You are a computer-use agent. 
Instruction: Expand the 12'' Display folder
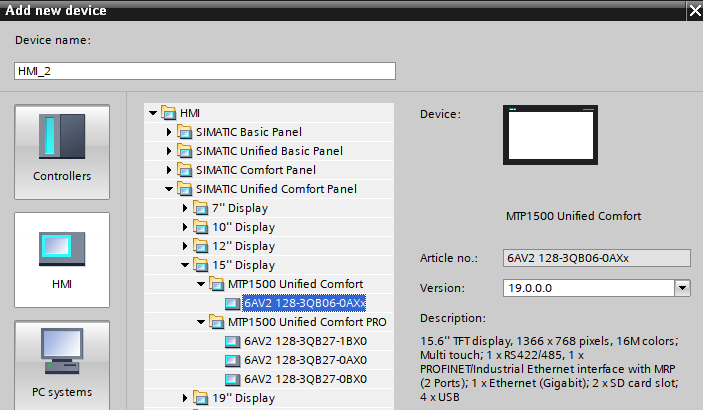pos(185,246)
